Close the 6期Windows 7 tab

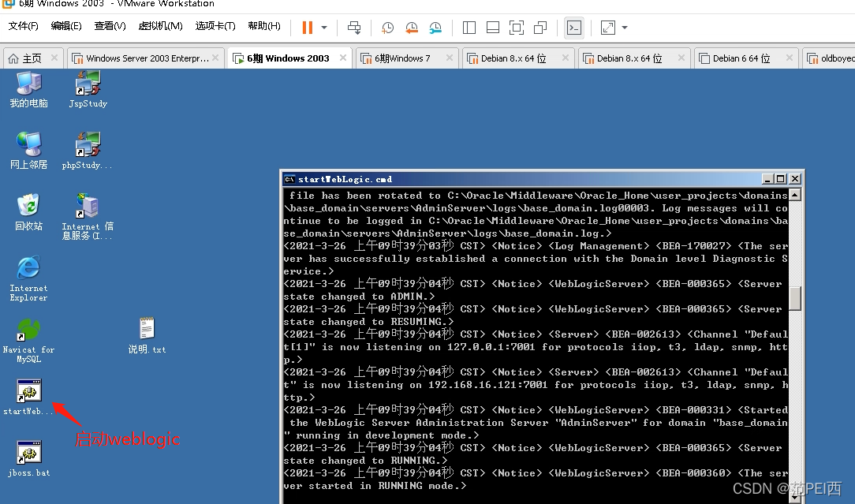tap(450, 58)
